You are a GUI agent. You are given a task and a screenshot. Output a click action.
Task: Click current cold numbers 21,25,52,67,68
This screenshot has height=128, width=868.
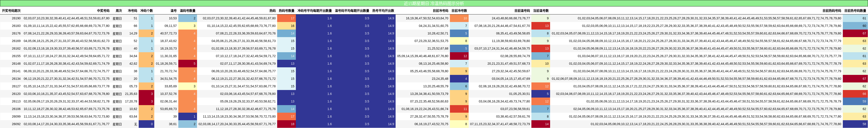coord(438,49)
